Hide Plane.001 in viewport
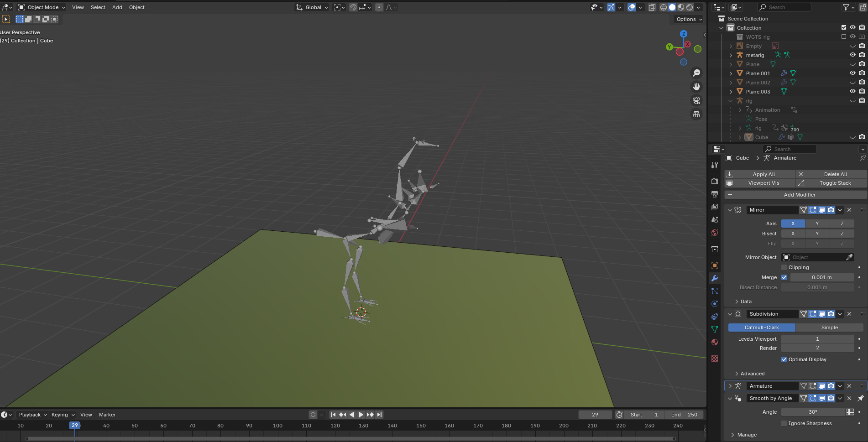The width and height of the screenshot is (868, 442). (x=852, y=73)
